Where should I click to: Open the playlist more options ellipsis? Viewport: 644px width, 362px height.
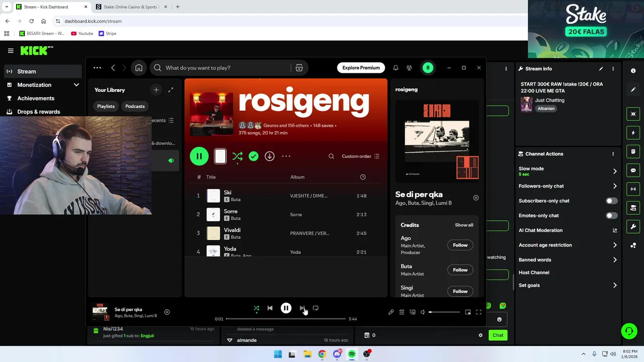point(286,156)
